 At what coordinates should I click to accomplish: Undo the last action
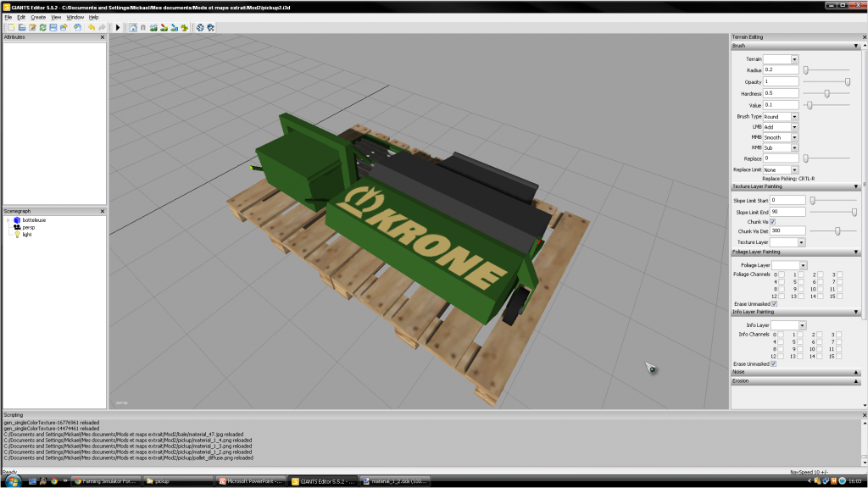pos(92,28)
